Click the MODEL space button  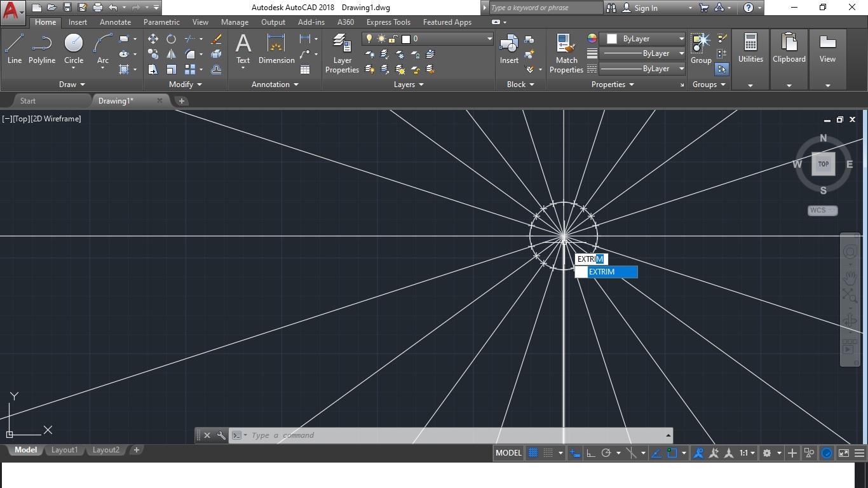508,453
